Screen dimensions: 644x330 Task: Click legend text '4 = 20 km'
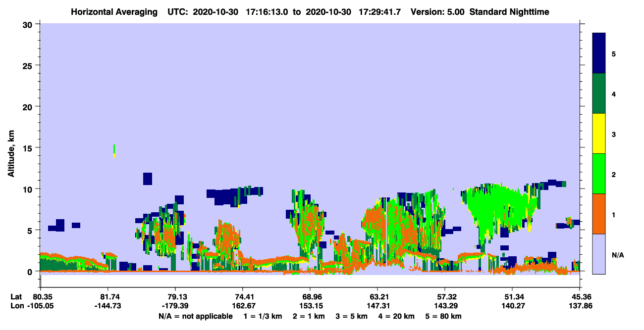click(x=397, y=316)
